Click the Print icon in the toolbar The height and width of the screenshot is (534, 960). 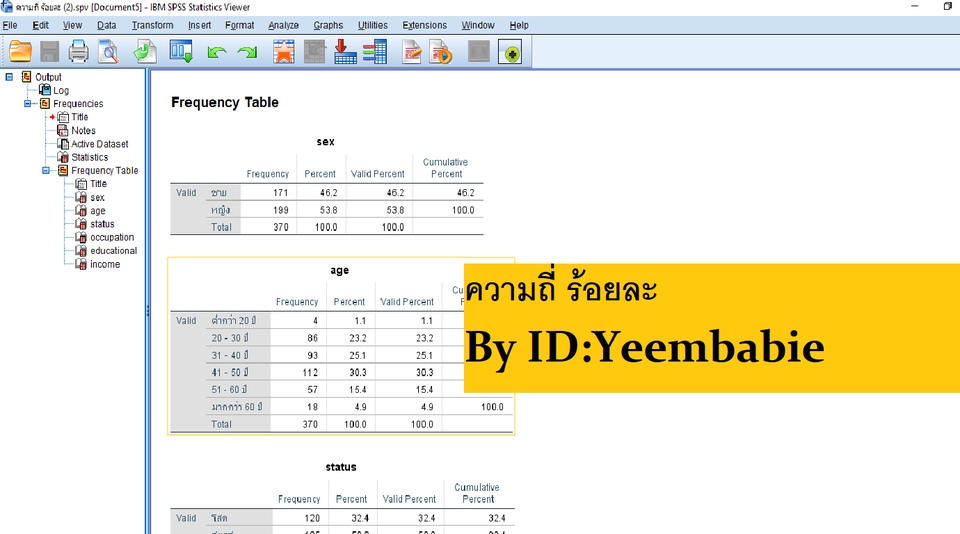(x=78, y=52)
